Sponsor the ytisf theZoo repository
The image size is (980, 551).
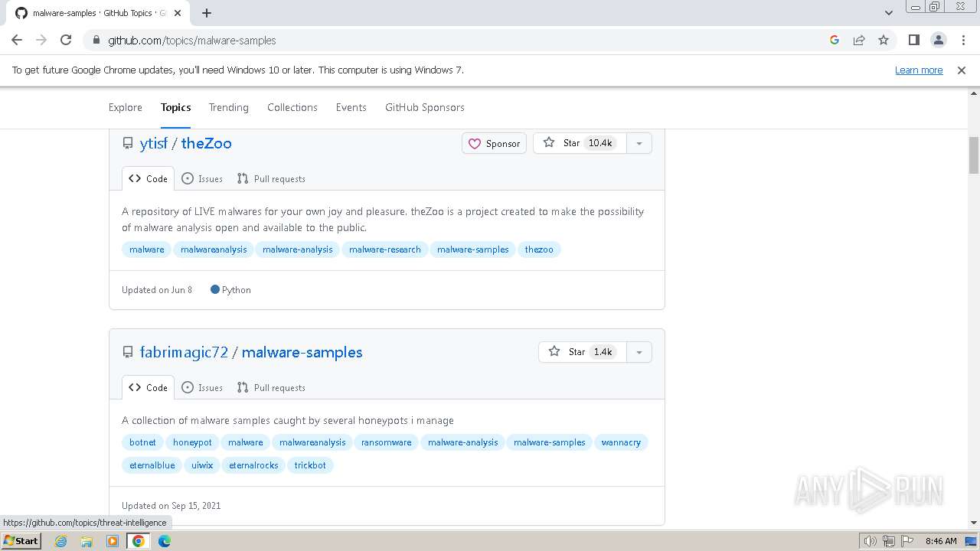[494, 143]
